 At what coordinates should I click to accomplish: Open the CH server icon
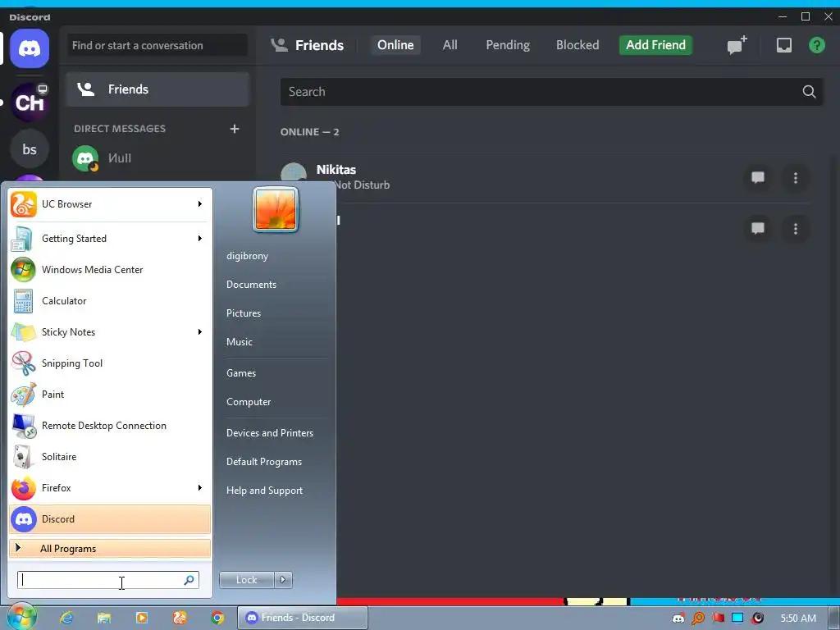point(30,102)
